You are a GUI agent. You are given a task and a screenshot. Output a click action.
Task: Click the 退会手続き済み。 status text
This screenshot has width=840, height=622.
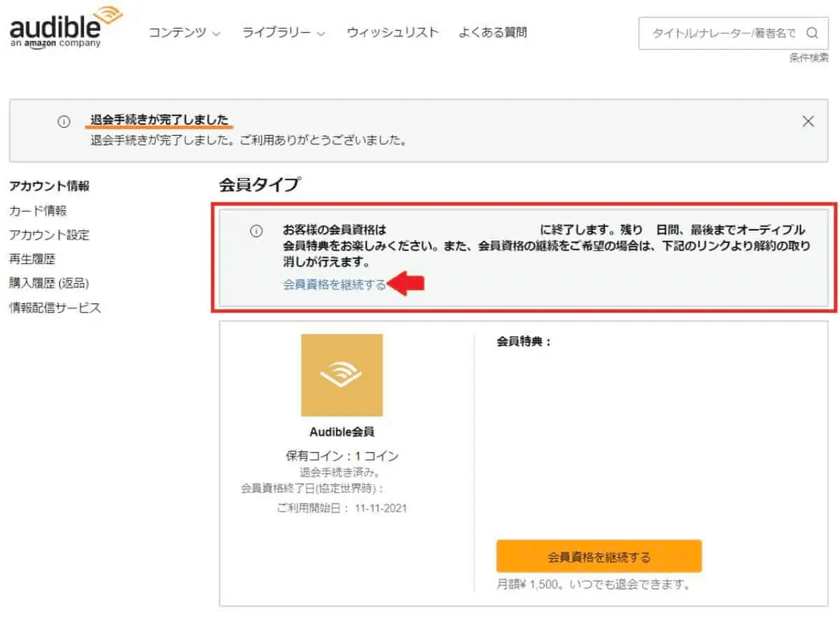(340, 473)
